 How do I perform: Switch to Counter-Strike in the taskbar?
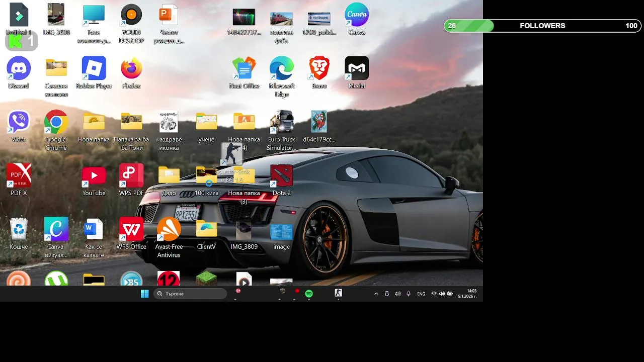coord(338,294)
